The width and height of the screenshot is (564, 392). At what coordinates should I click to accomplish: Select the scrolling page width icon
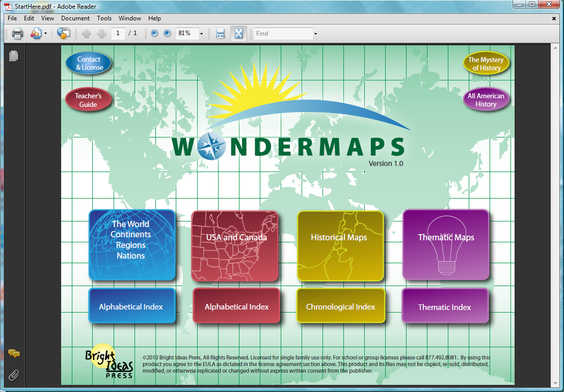(x=221, y=34)
